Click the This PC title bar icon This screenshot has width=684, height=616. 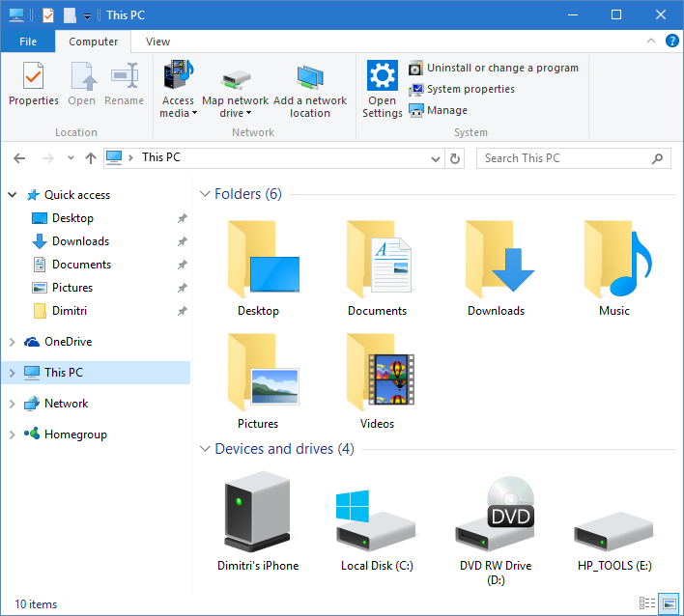click(x=16, y=15)
